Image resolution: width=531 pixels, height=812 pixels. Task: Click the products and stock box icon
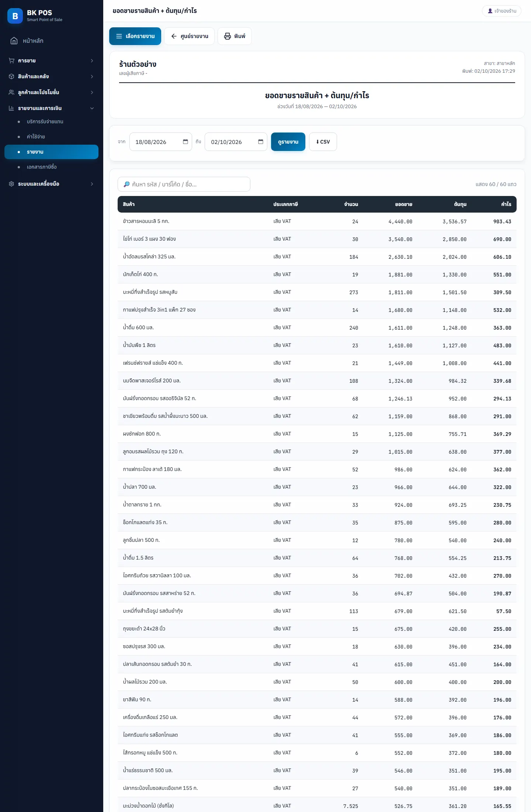pyautogui.click(x=11, y=76)
